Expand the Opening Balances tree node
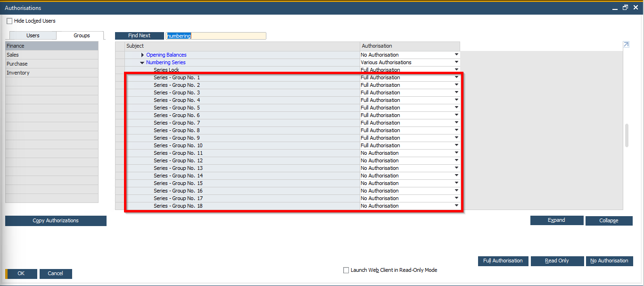The image size is (644, 286). tap(143, 55)
